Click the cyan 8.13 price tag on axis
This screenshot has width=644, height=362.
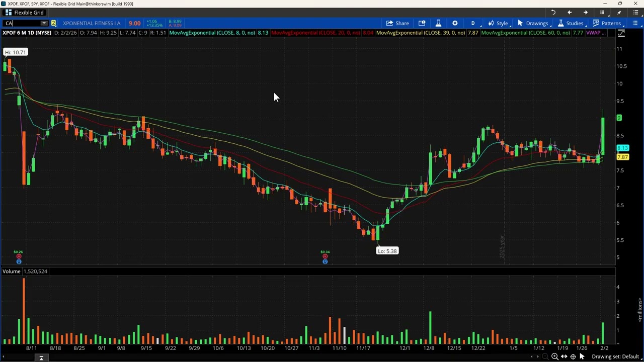[622, 148]
